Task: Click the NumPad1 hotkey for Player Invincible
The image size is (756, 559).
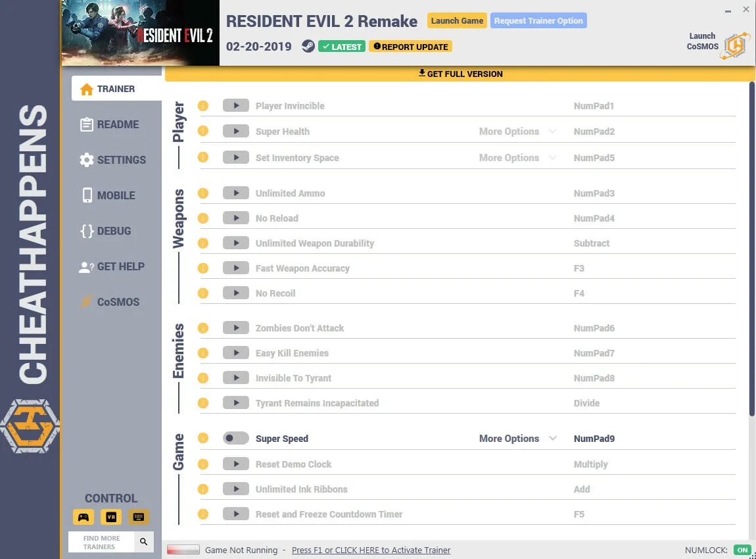Action: tap(594, 106)
